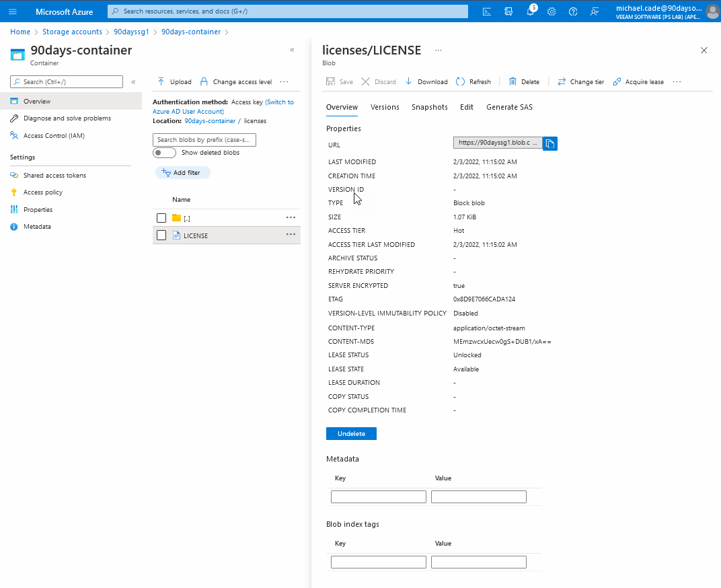The height and width of the screenshot is (588, 721).
Task: Switch to the Versions tab
Action: coord(385,107)
